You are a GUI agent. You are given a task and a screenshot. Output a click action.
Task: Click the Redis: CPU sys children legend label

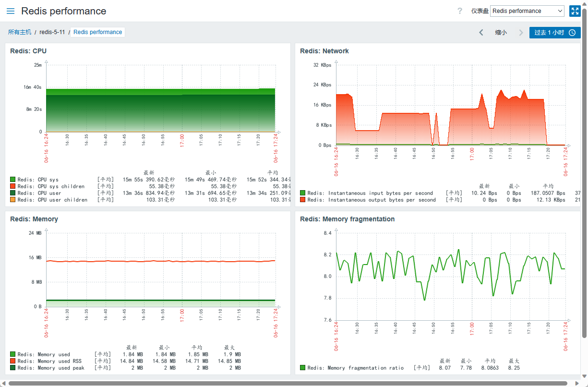coord(51,186)
